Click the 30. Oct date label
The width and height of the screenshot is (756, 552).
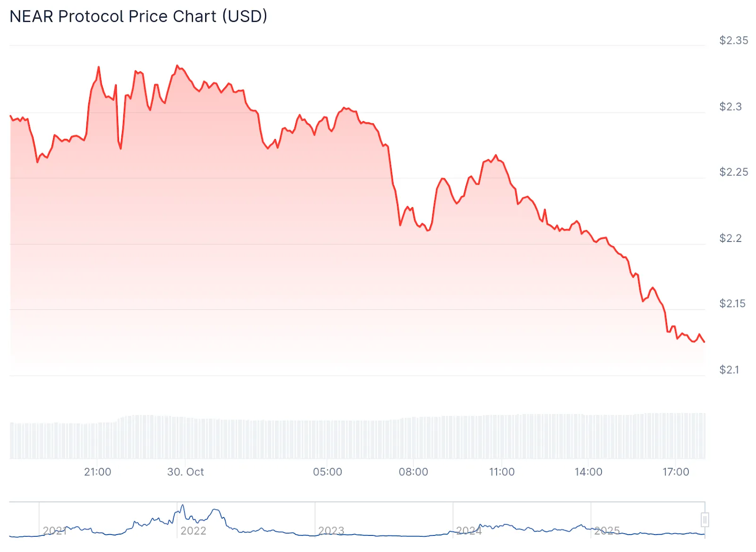click(x=185, y=472)
